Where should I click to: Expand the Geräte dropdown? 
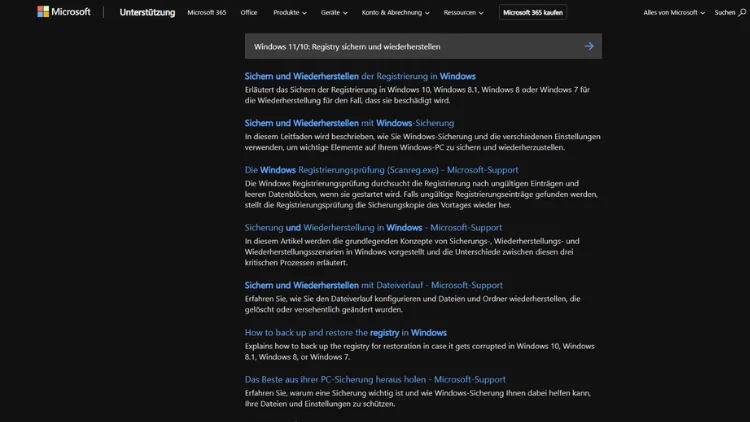[334, 12]
